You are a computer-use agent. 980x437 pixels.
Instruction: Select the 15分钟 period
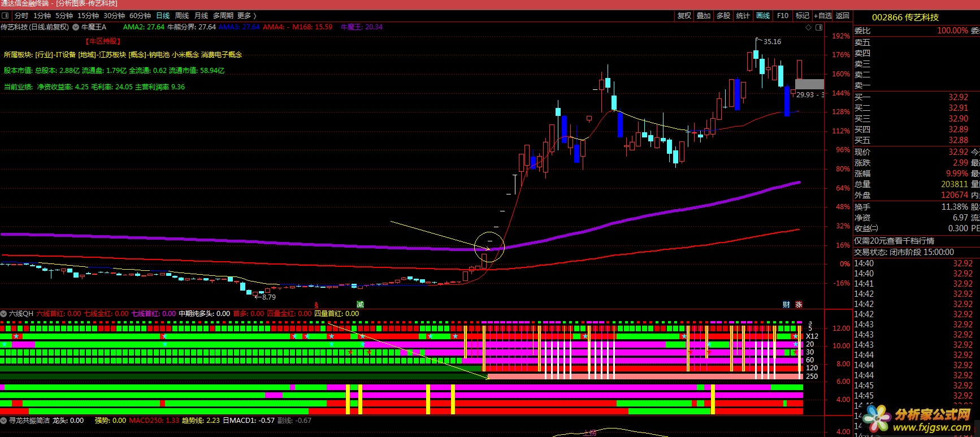pos(88,15)
